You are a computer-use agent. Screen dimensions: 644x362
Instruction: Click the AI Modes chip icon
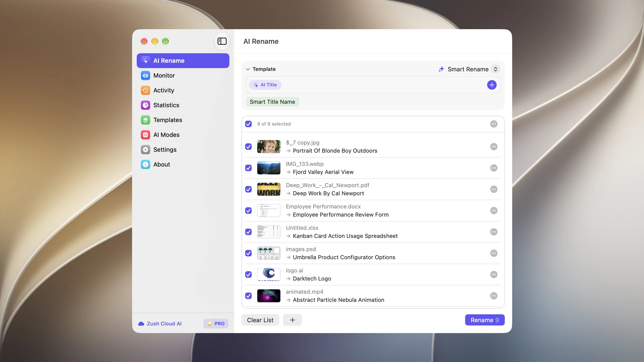pyautogui.click(x=145, y=135)
